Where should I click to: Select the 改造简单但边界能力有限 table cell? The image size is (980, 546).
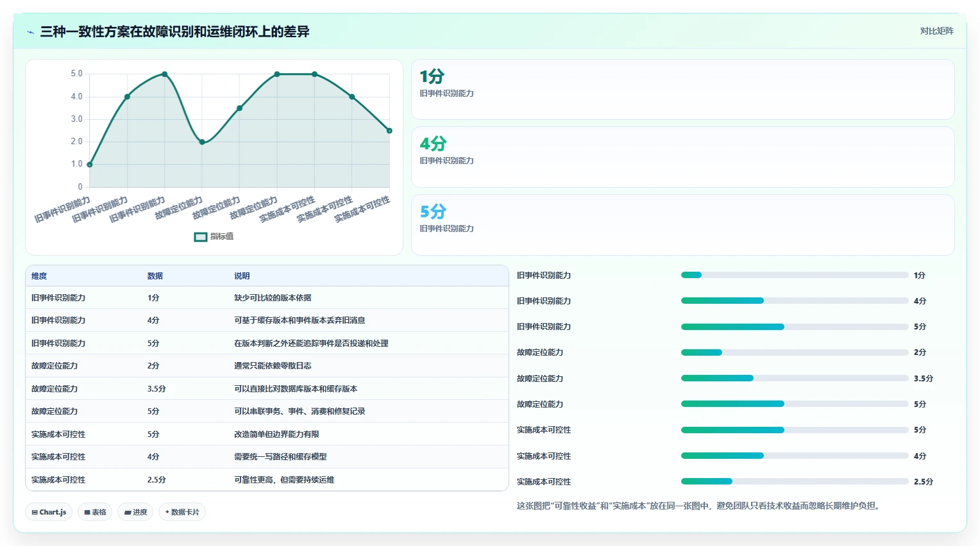coord(276,434)
